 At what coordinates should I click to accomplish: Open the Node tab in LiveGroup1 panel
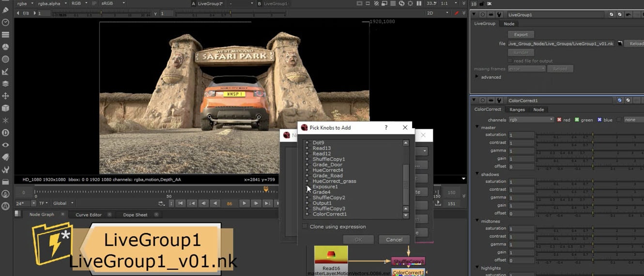click(x=509, y=24)
